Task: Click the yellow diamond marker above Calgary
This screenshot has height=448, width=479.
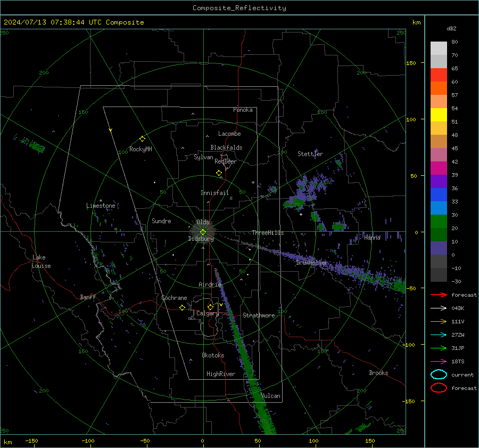Action: [x=210, y=307]
